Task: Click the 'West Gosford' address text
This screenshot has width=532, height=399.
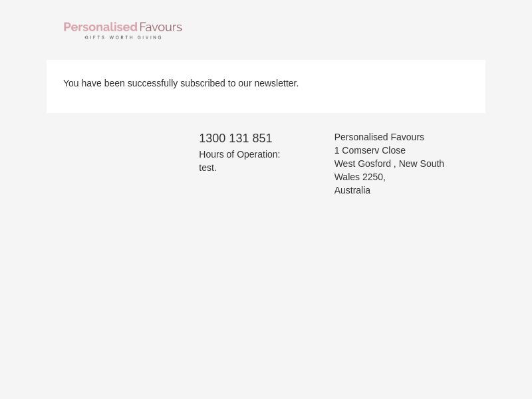Action: 362,164
